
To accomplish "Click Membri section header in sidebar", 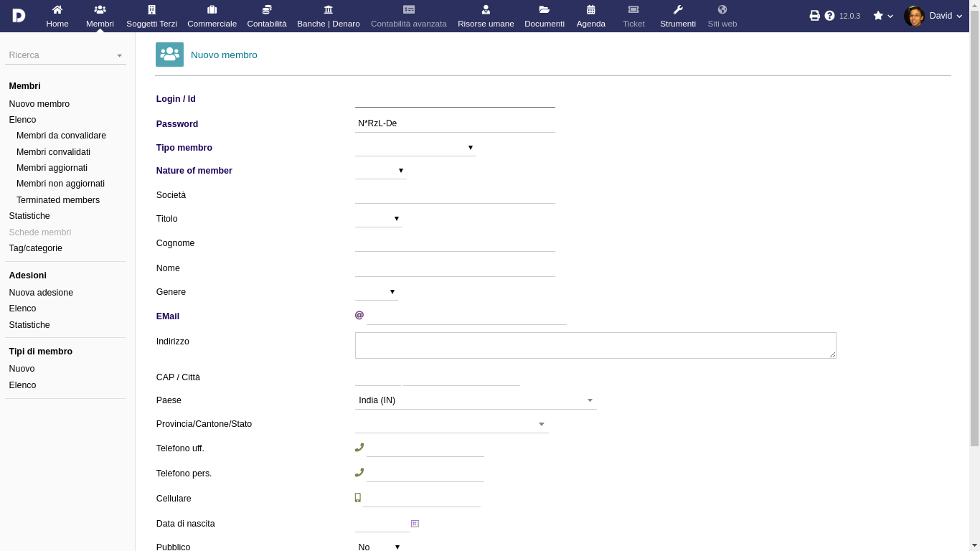I will (24, 86).
